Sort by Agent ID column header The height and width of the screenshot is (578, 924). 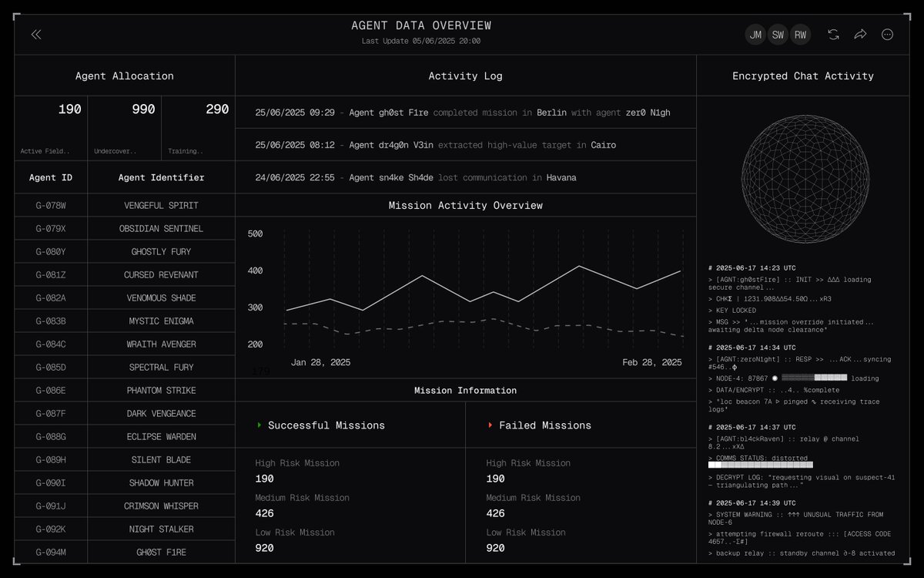click(52, 178)
